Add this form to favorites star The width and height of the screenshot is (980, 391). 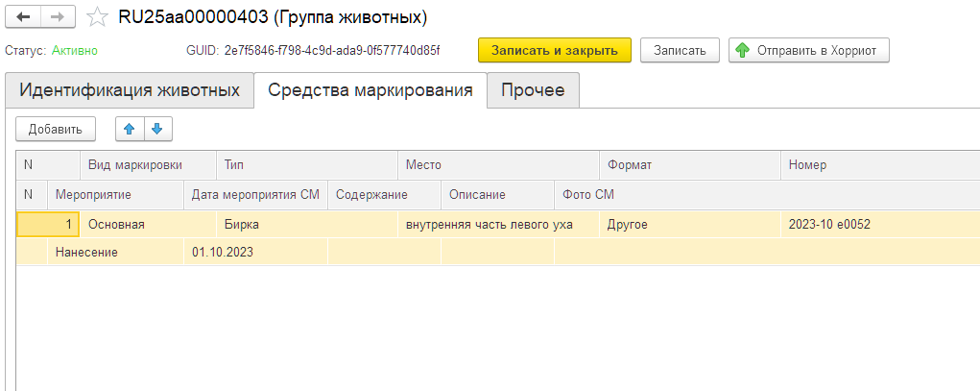point(96,17)
